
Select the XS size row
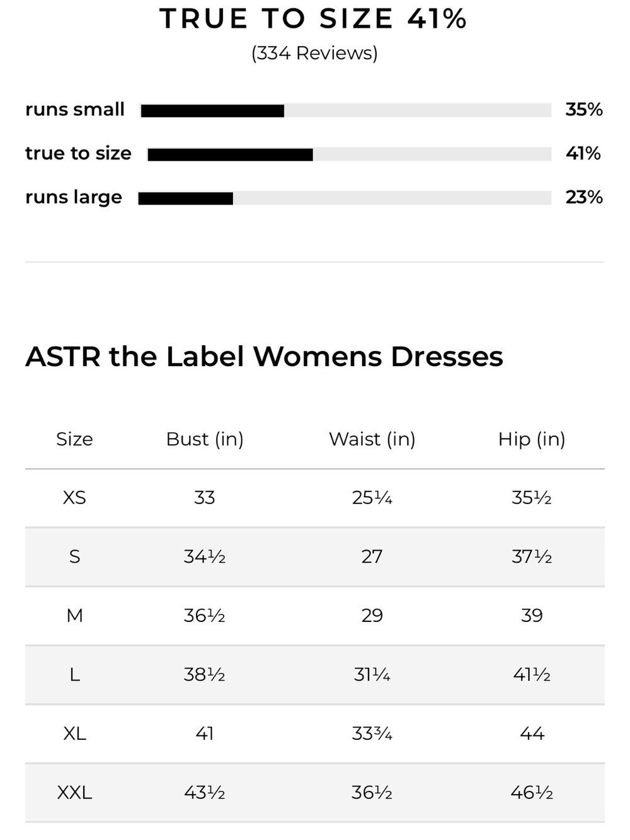315,498
